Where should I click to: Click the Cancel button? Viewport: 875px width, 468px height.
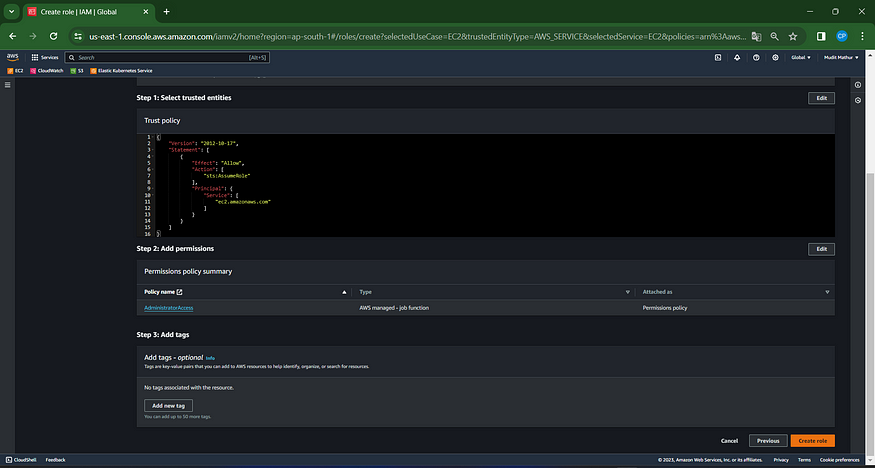729,441
